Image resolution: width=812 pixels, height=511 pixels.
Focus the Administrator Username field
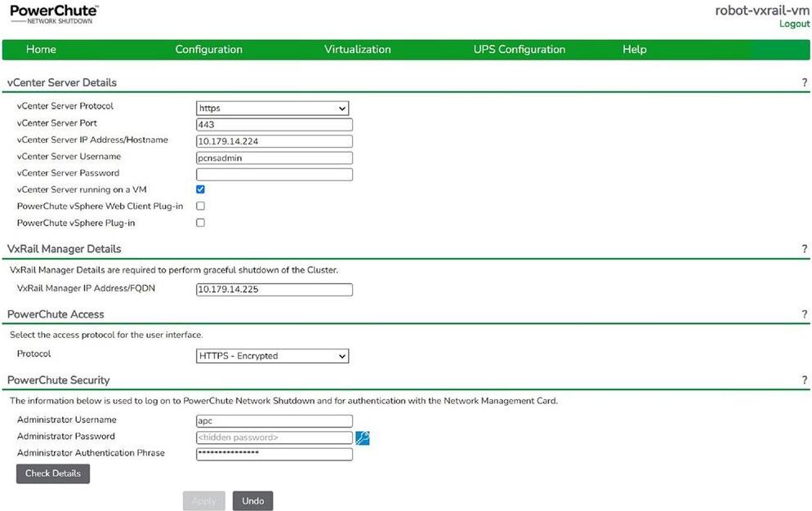pos(274,421)
